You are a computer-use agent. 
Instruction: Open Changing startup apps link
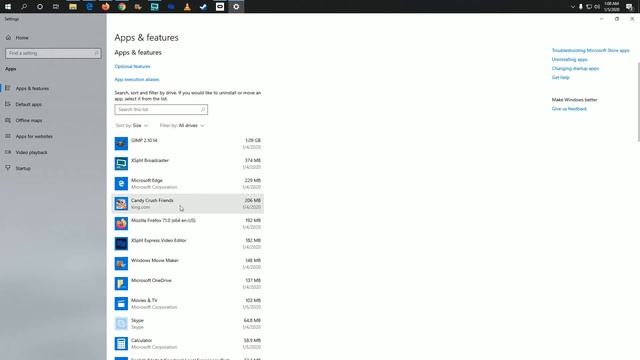[x=575, y=68]
